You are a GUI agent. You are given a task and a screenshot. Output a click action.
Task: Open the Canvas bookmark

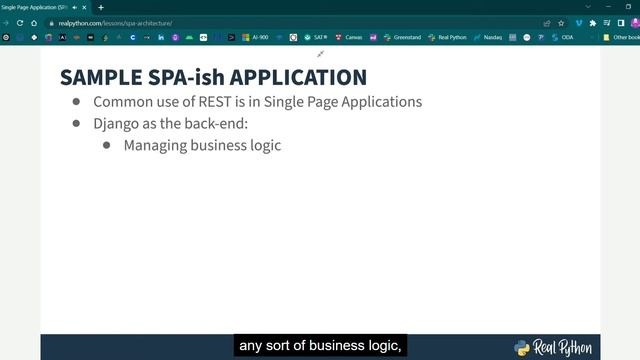click(349, 37)
